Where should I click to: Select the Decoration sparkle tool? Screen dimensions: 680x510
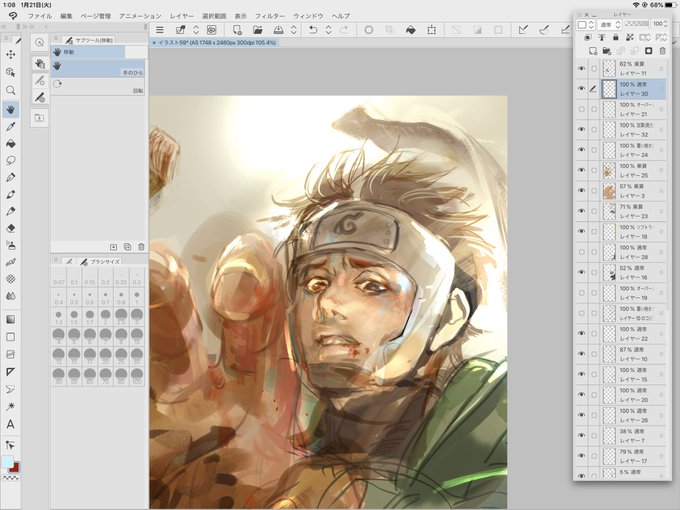click(10, 406)
